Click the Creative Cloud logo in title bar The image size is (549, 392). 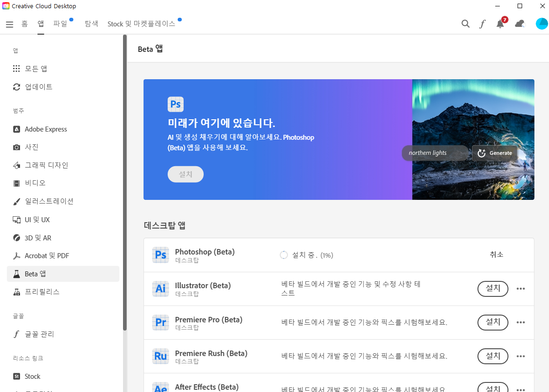click(x=6, y=6)
